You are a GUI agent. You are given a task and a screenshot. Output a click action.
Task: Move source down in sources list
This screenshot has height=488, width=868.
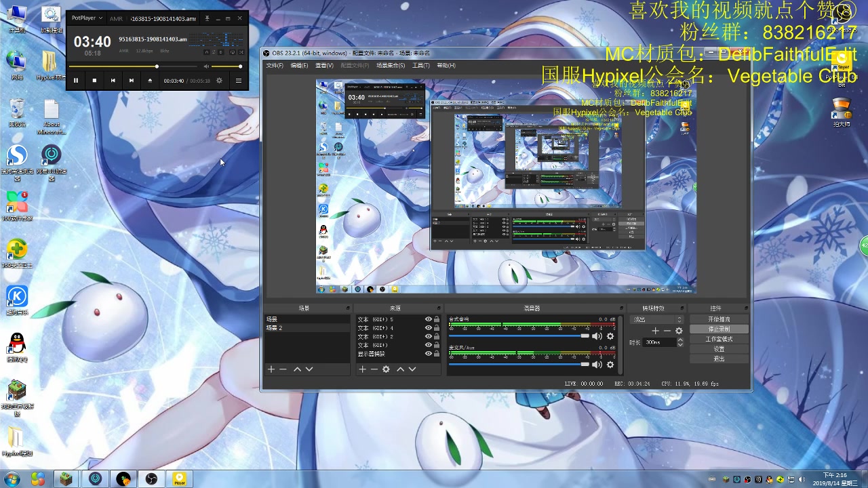412,369
